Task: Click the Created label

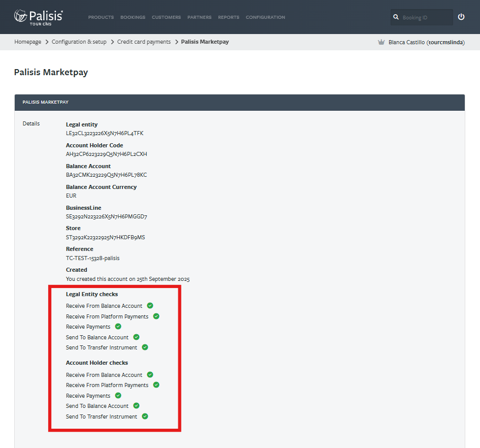Action: tap(76, 270)
